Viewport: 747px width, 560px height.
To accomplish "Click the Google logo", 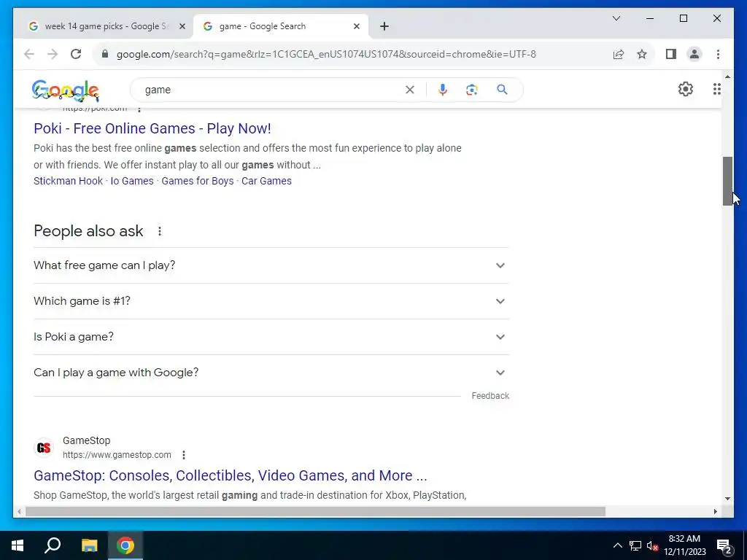I will point(65,90).
